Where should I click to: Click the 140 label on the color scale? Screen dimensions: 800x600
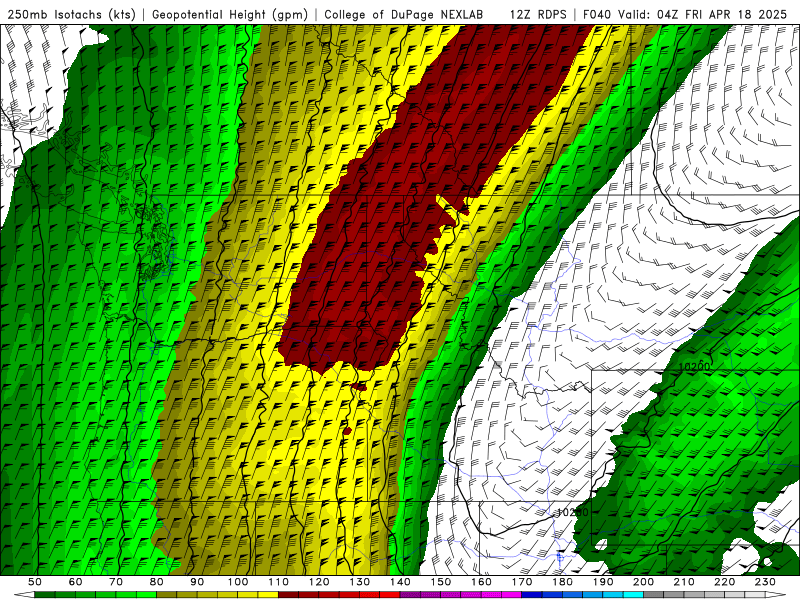400,582
